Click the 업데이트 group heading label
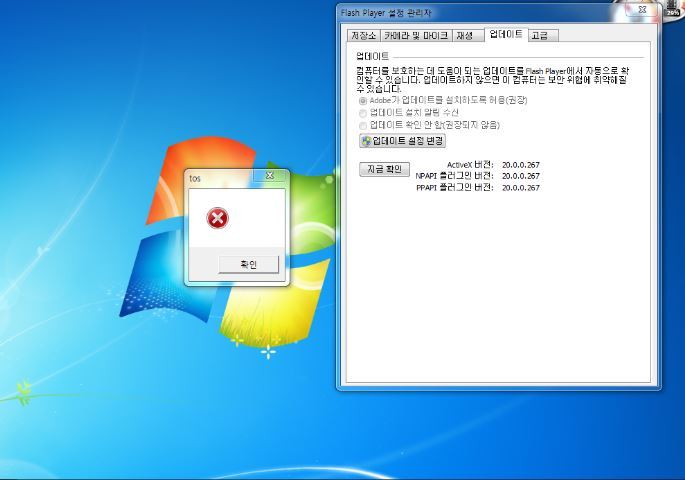 click(x=372, y=56)
